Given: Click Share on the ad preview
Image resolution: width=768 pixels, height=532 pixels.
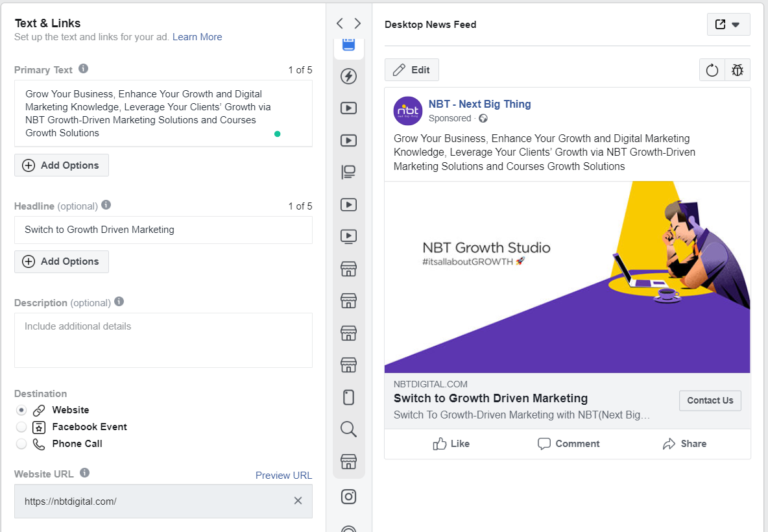Looking at the screenshot, I should [x=685, y=444].
